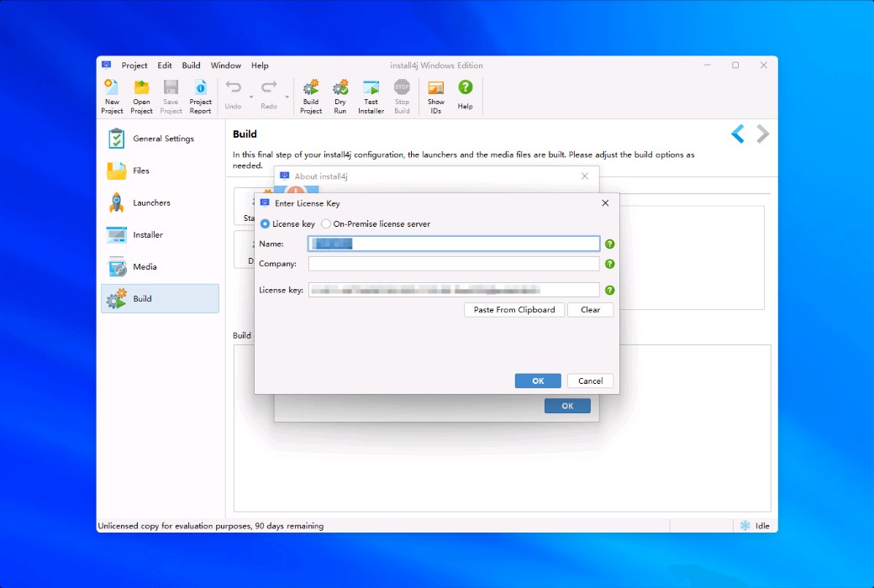874x588 pixels.
Task: Open the Launchers section in sidebar
Action: [160, 203]
